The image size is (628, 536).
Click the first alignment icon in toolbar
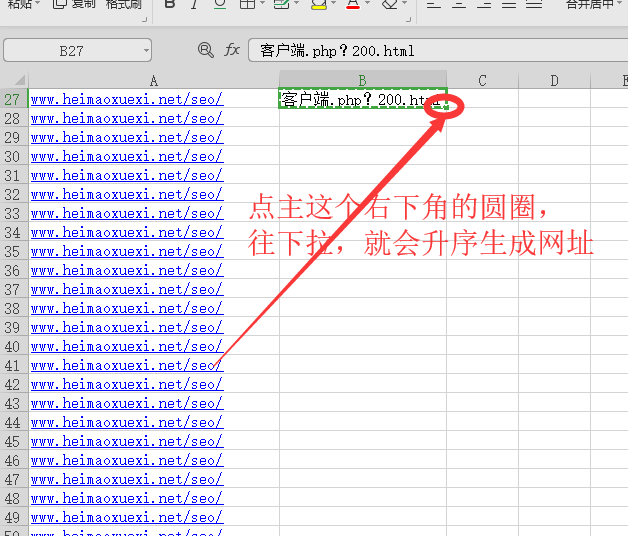coord(434,4)
